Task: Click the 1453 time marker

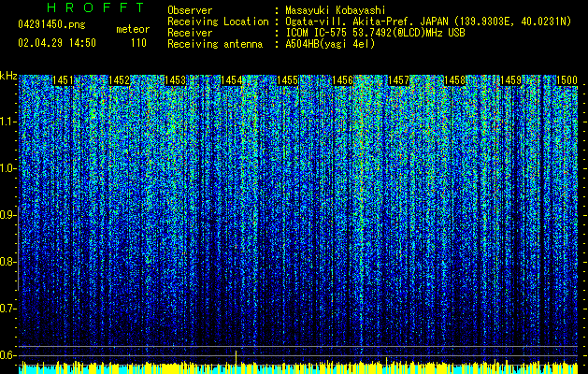Action: tap(175, 80)
